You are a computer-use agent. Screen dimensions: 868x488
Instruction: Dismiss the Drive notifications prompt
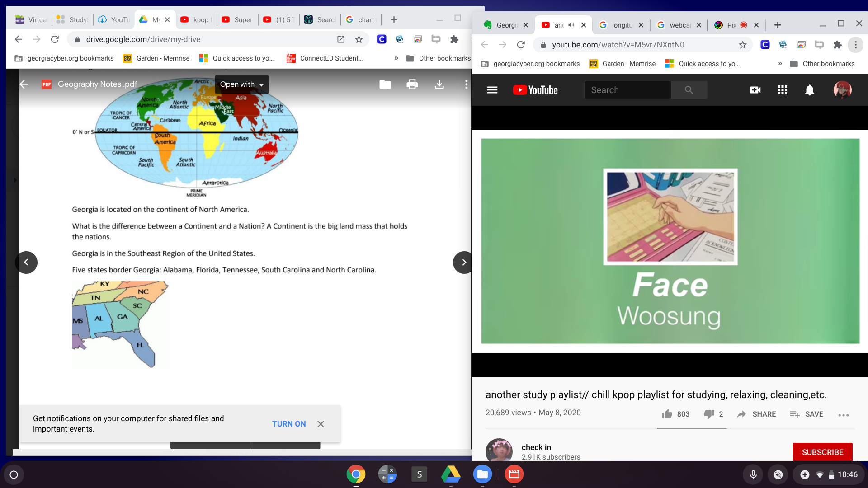pyautogui.click(x=321, y=424)
